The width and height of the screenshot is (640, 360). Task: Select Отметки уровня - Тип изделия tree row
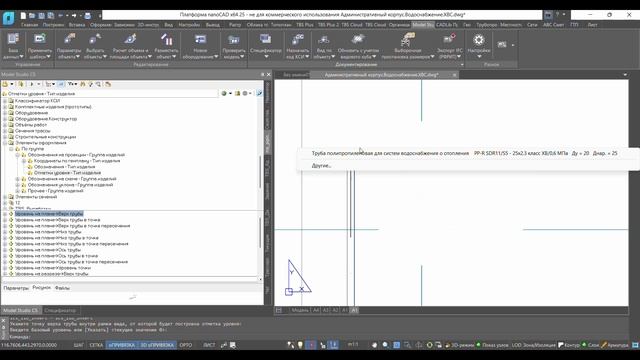point(67,173)
